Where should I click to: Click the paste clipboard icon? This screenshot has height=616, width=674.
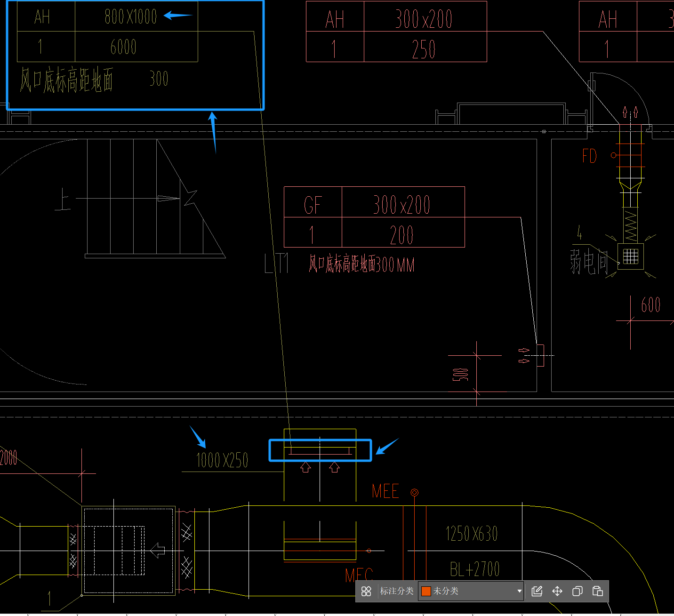click(598, 591)
